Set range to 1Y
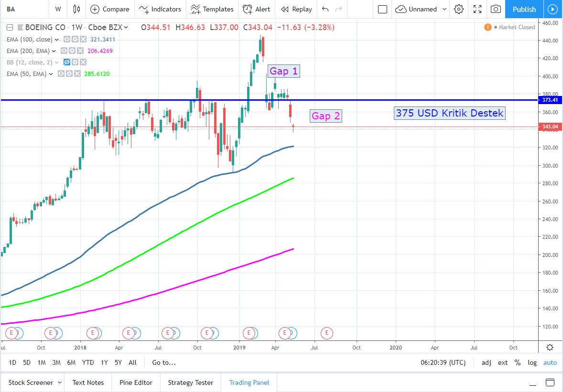 tap(104, 362)
